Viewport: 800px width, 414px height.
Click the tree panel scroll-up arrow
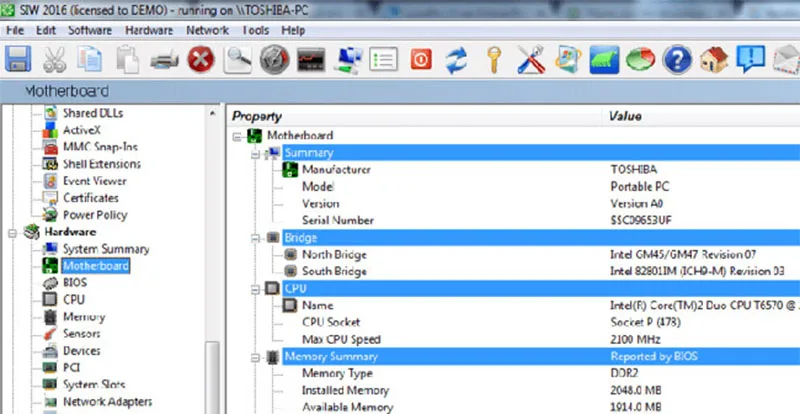213,113
